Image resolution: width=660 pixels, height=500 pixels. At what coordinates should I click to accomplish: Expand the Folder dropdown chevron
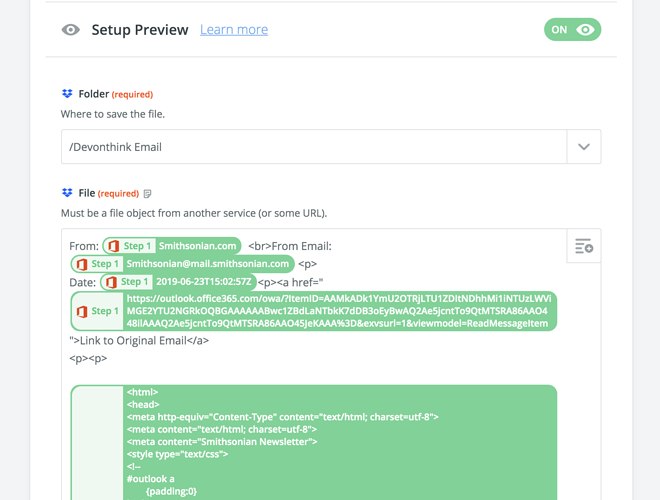pyautogui.click(x=584, y=147)
